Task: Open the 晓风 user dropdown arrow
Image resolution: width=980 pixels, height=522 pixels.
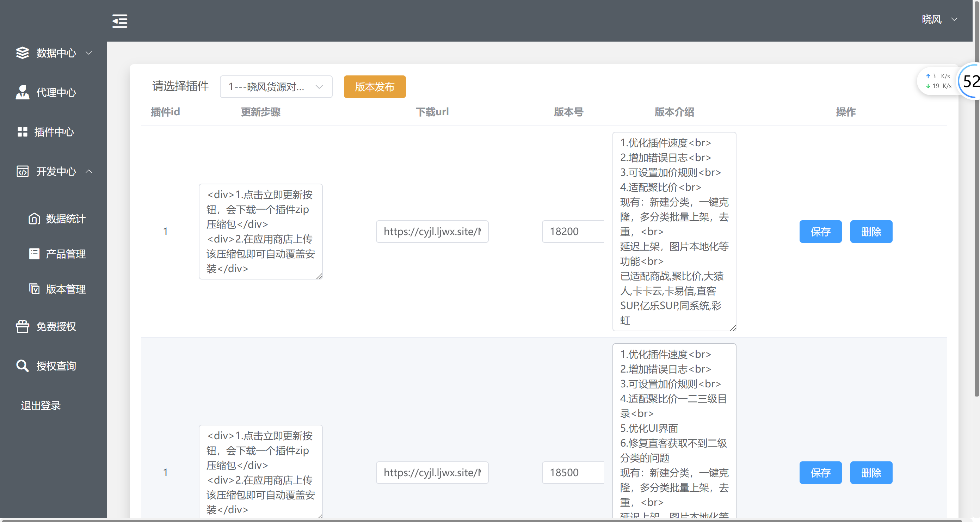Action: [954, 19]
